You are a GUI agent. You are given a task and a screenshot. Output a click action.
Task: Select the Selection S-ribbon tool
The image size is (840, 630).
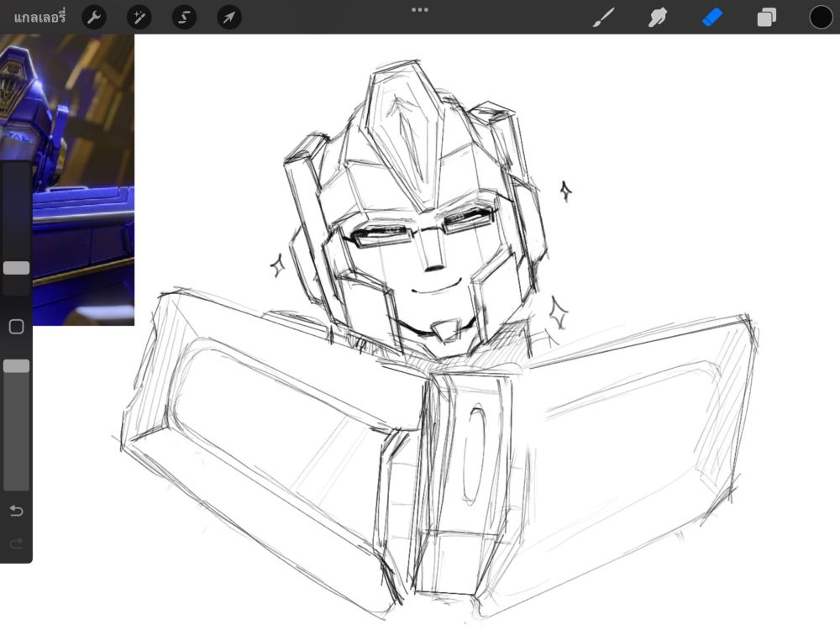184,17
